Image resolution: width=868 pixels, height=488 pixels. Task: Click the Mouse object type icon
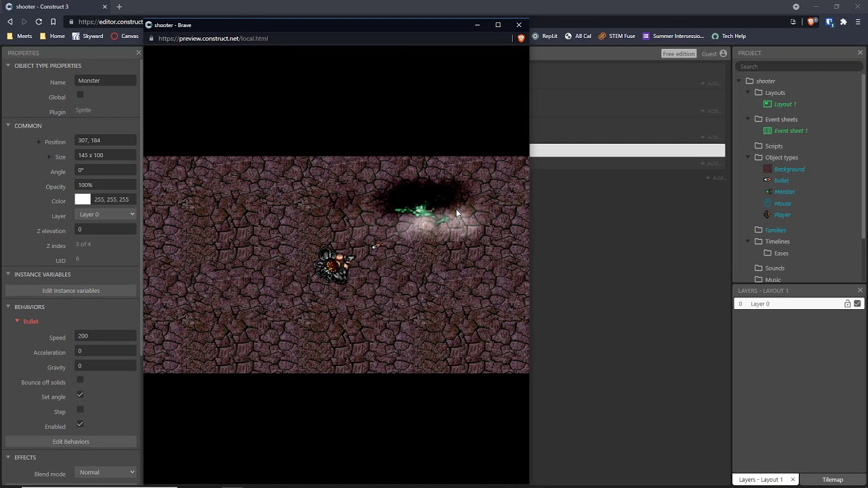point(768,203)
